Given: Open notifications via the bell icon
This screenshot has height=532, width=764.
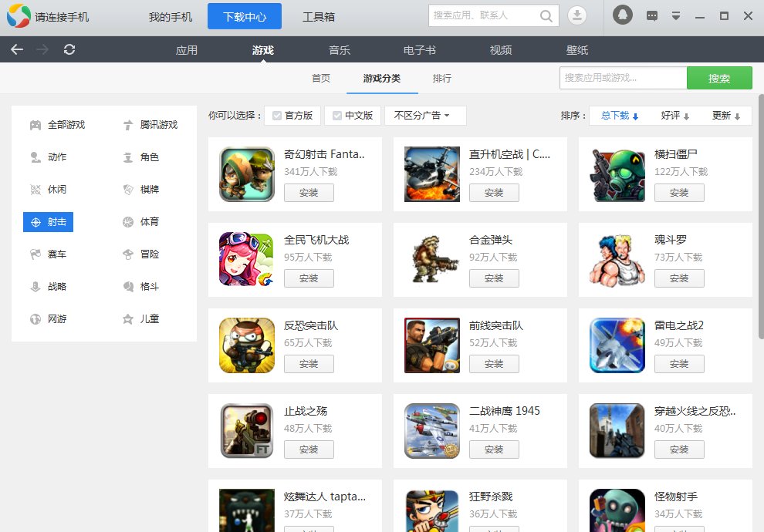Looking at the screenshot, I should (622, 15).
